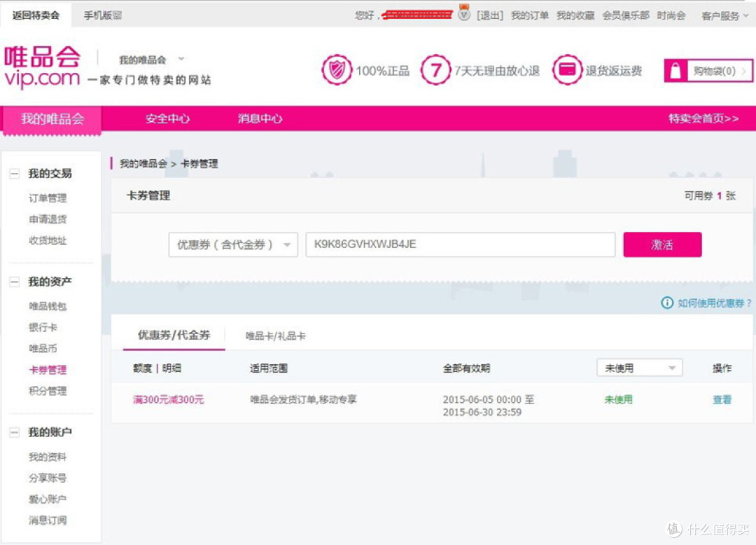Screen dimensions: 756x545
Task: Open the 未使用 status filter dropdown
Action: 639,368
